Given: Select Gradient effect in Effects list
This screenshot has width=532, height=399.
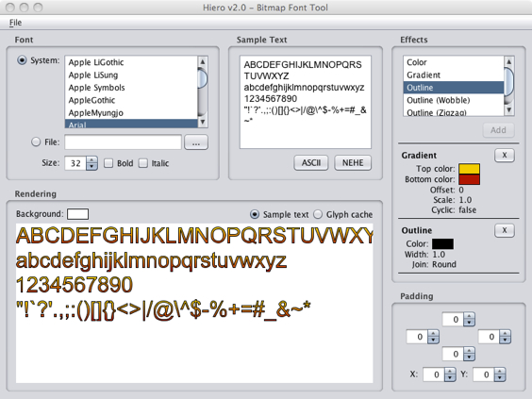Looking at the screenshot, I should 454,75.
